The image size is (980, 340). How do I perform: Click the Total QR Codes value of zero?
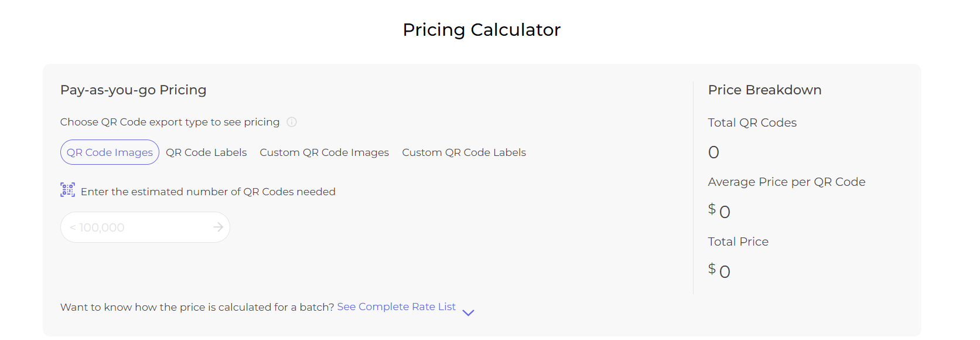coord(713,152)
